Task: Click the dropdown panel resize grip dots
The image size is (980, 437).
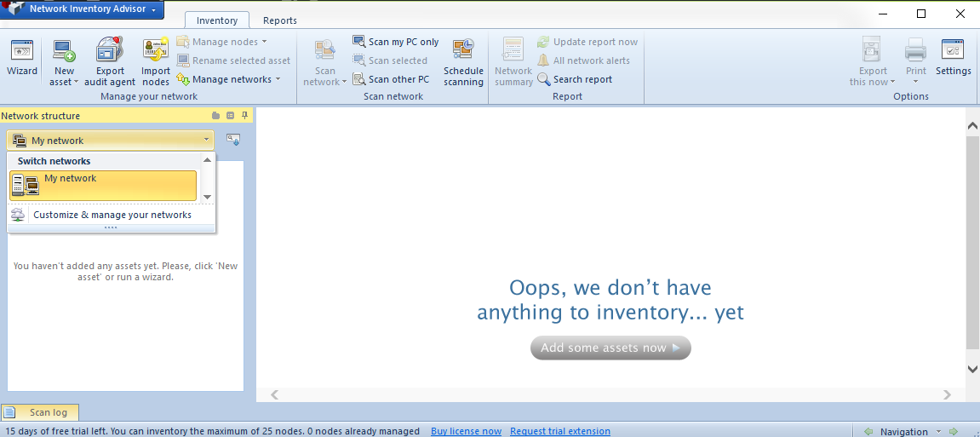Action: [x=111, y=228]
